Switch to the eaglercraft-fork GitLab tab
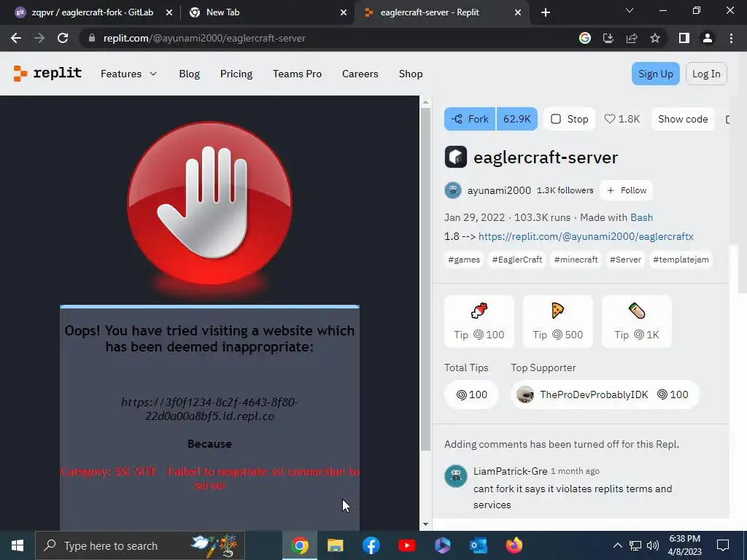 [x=93, y=12]
